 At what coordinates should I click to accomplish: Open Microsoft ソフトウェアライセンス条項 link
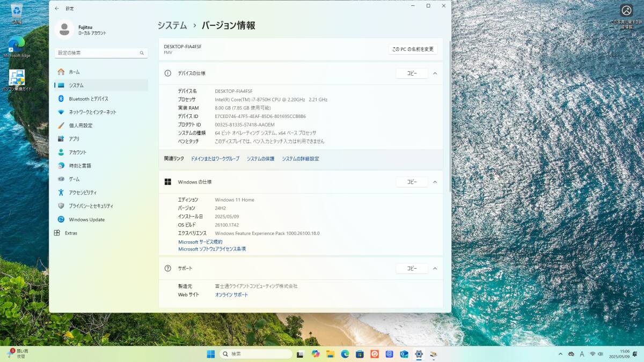[x=212, y=249]
